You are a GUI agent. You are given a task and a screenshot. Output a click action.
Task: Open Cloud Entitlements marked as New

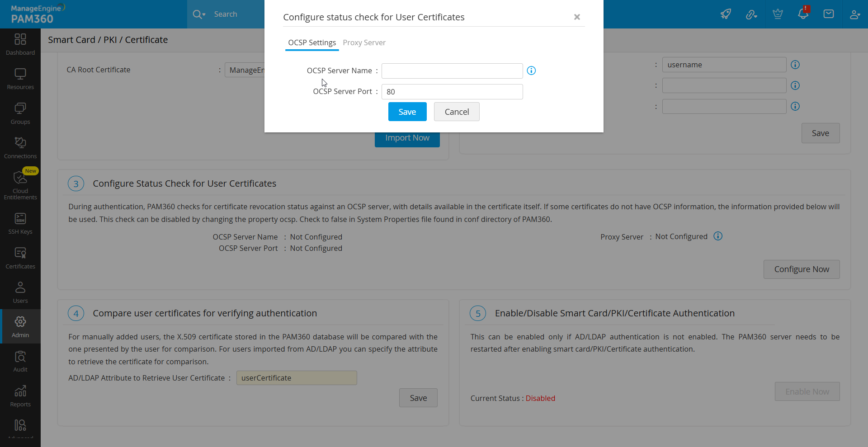click(20, 184)
